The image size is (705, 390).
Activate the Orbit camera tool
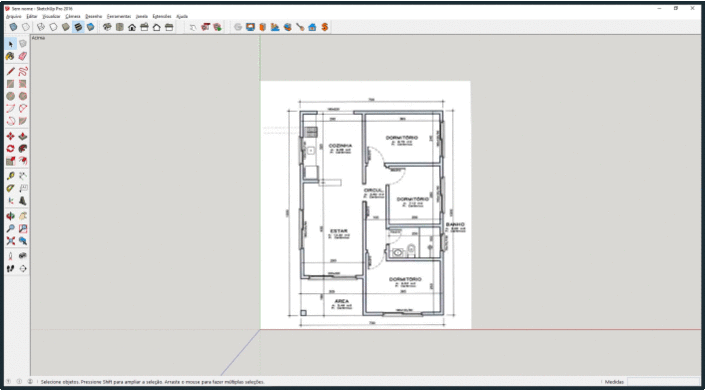(10, 216)
